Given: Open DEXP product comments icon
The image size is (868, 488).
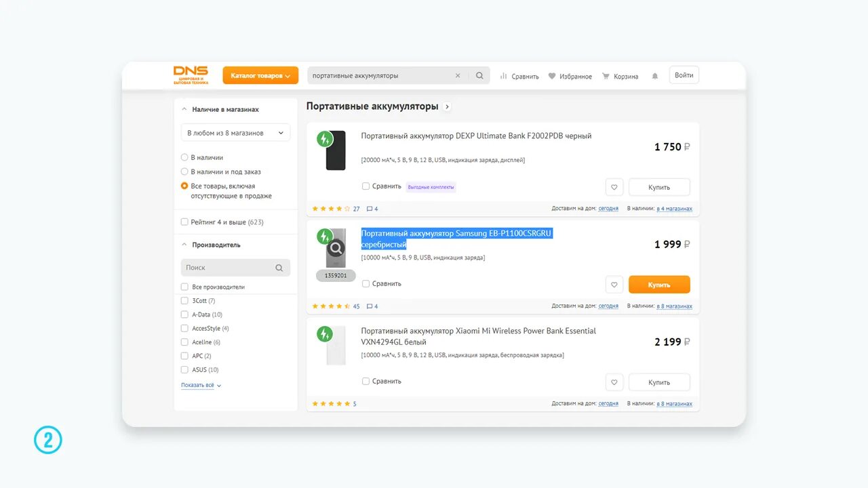Looking at the screenshot, I should coord(372,209).
